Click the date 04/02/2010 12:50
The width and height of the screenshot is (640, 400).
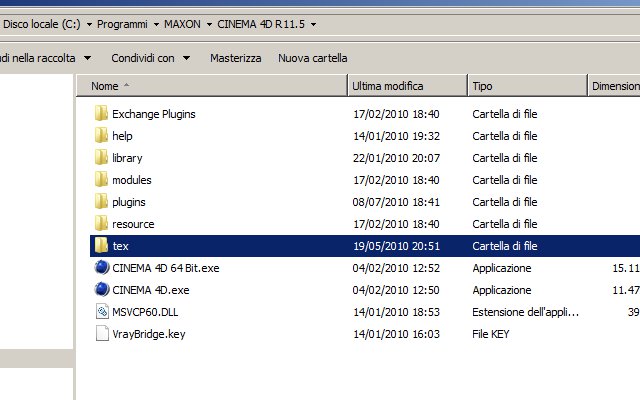pyautogui.click(x=396, y=290)
